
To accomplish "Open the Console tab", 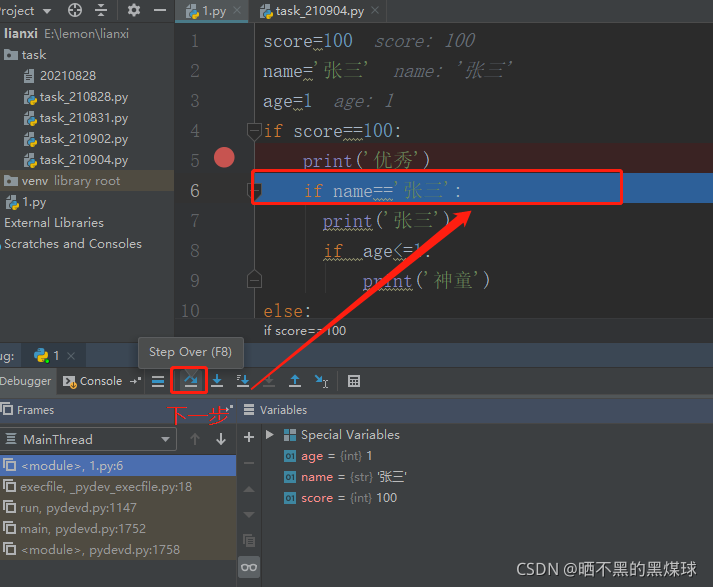I will point(93,381).
